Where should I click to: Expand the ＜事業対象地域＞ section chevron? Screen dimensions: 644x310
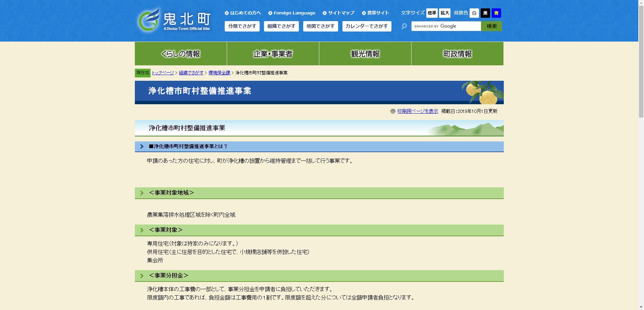coord(142,193)
